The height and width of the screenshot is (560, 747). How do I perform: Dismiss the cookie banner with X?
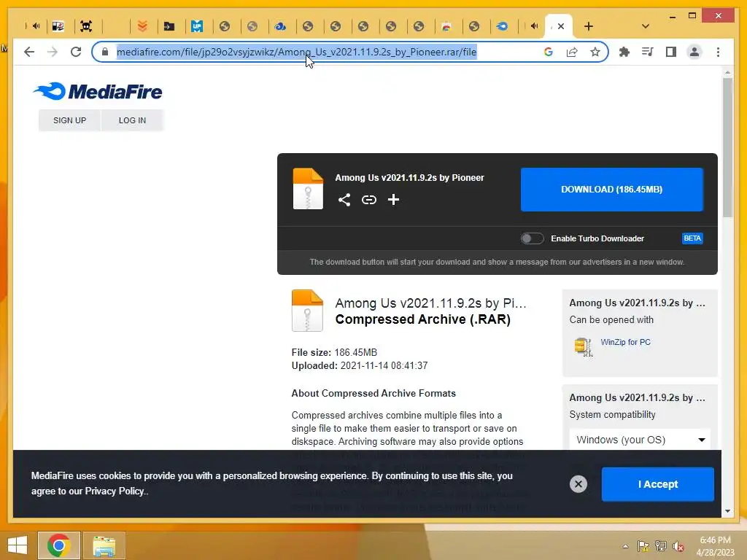pos(578,484)
